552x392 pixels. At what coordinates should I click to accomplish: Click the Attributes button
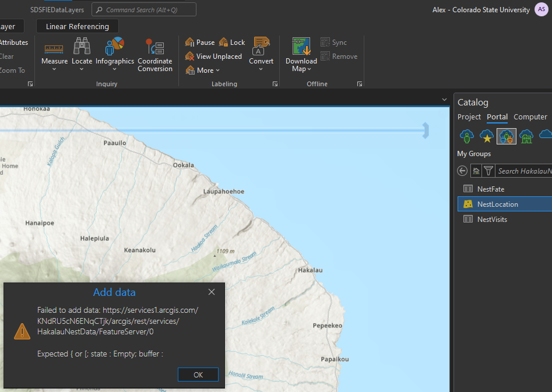click(x=13, y=42)
